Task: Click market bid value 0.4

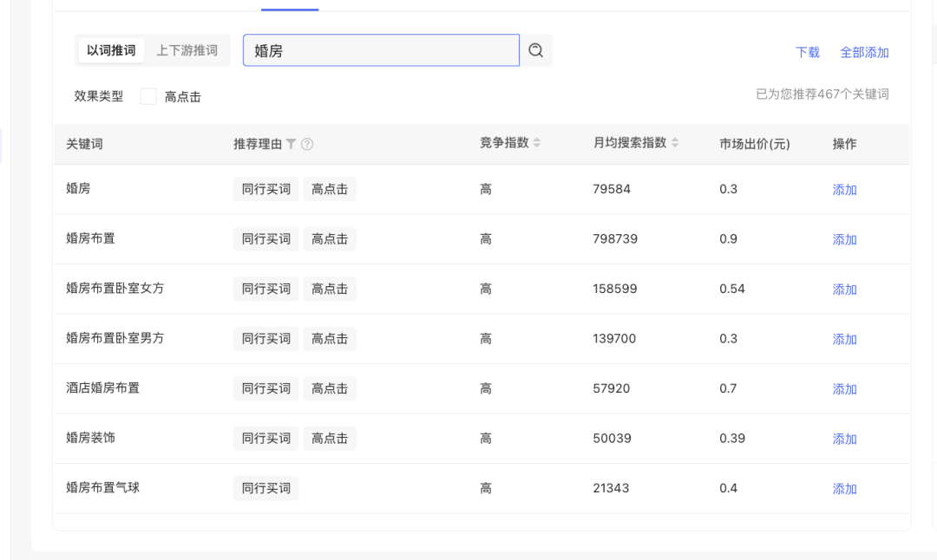Action: point(728,488)
